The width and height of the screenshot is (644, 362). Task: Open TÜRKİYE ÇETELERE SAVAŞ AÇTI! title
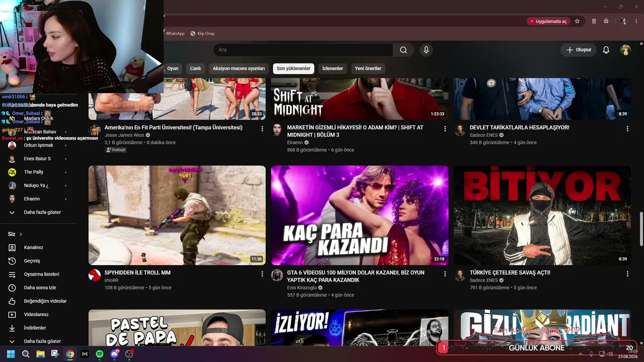(510, 273)
